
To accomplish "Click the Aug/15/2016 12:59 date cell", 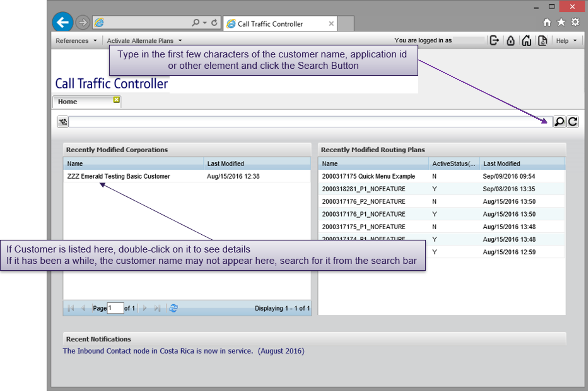I will tap(509, 252).
